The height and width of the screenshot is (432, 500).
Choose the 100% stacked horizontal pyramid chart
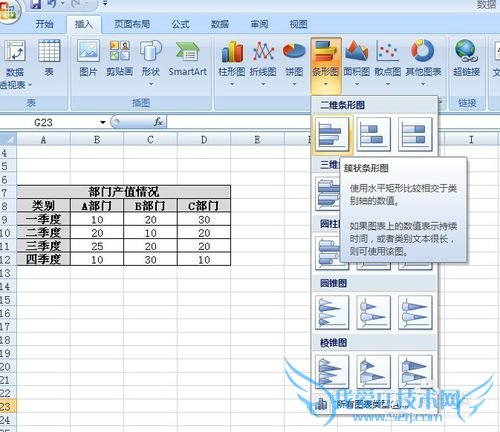point(415,371)
